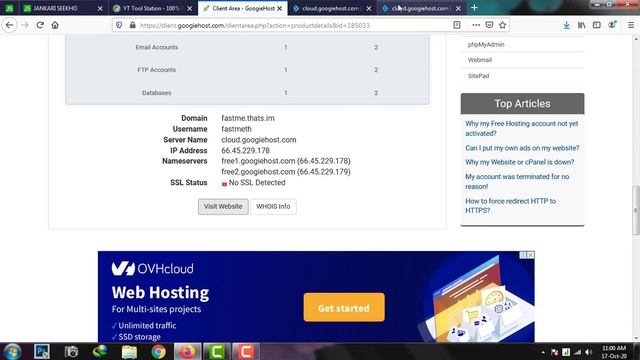Open article Why my Website or cPanel is down

pyautogui.click(x=520, y=162)
